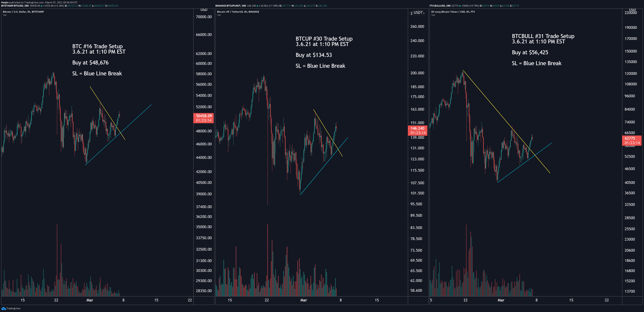
Task: Click 'Bitcoin / U.S. Dollar, 4h, BITSTAMP' chart title
Action: pyautogui.click(x=23, y=12)
